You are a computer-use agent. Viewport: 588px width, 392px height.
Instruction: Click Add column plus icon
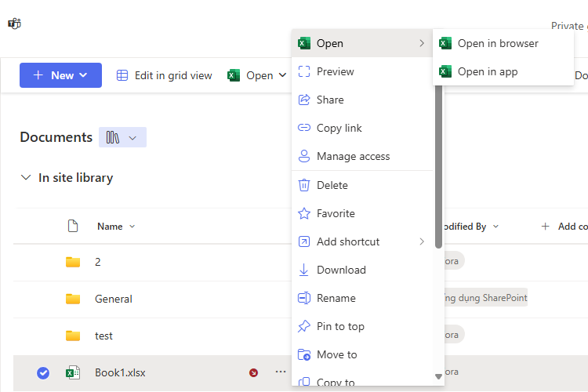(545, 227)
